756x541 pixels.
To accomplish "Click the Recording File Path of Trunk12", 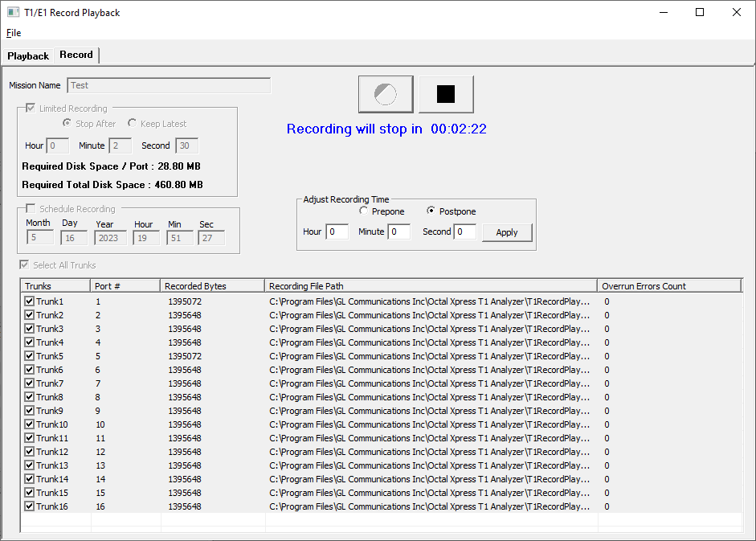I will (429, 452).
